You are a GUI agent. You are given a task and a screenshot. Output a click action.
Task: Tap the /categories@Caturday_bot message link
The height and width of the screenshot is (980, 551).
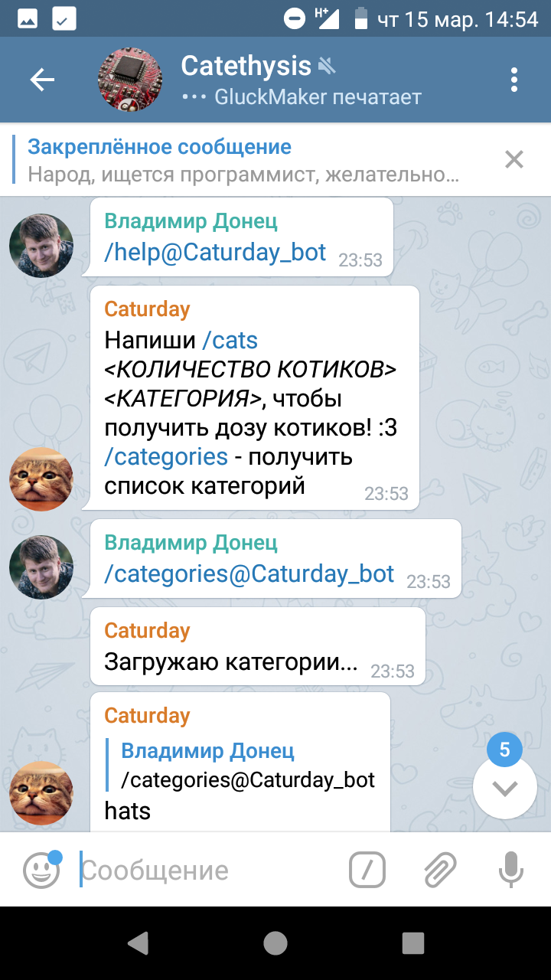tap(249, 573)
